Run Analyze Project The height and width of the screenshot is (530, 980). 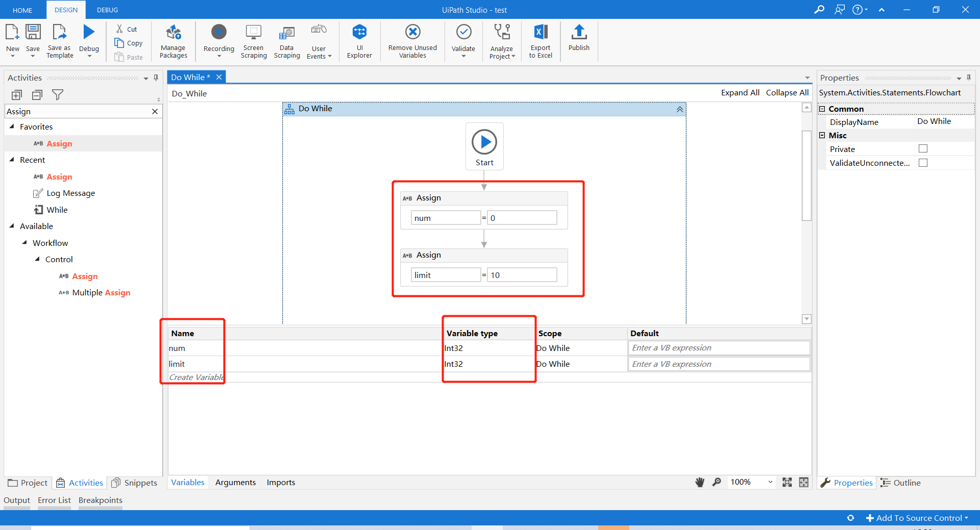[x=502, y=41]
